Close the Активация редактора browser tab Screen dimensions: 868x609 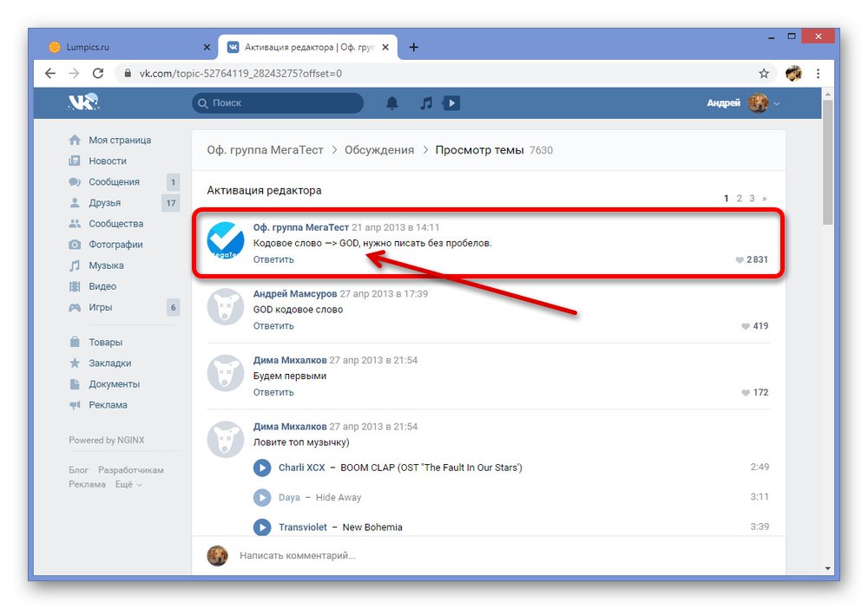tap(385, 47)
